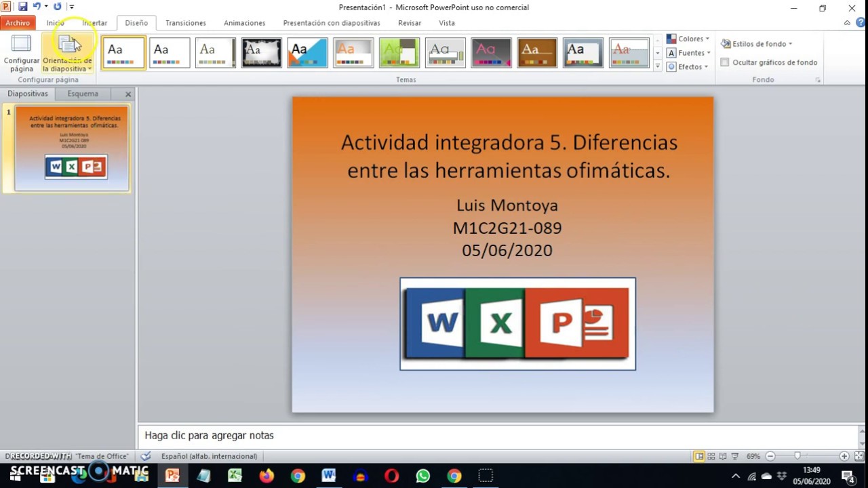The width and height of the screenshot is (868, 488).
Task: Switch to the Vista ribbon tab
Action: tap(447, 22)
